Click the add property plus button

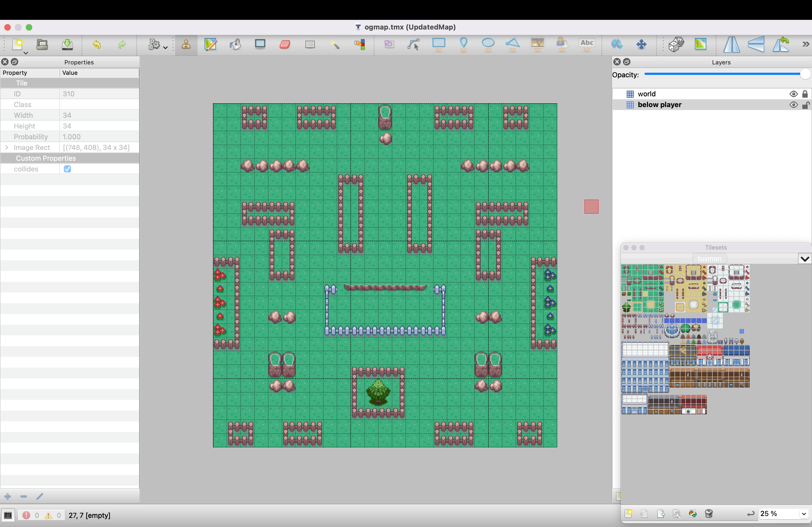(8, 496)
